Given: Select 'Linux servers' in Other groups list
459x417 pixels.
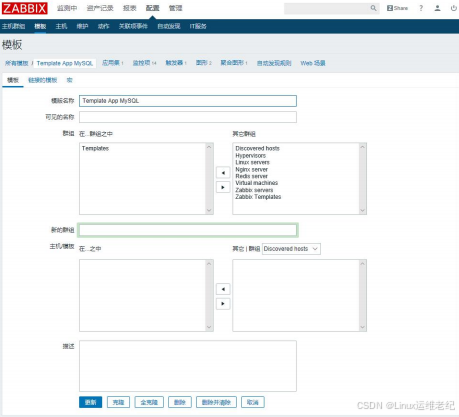Looking at the screenshot, I should [x=252, y=162].
